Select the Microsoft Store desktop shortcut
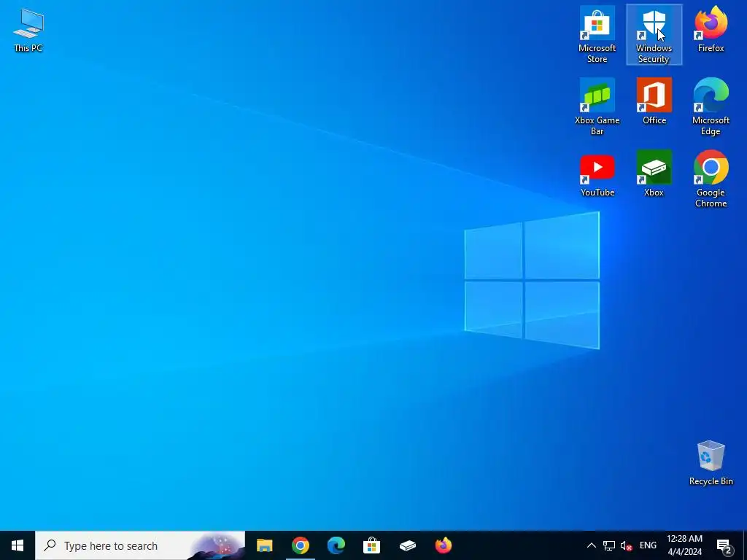747x560 pixels. pos(597,35)
